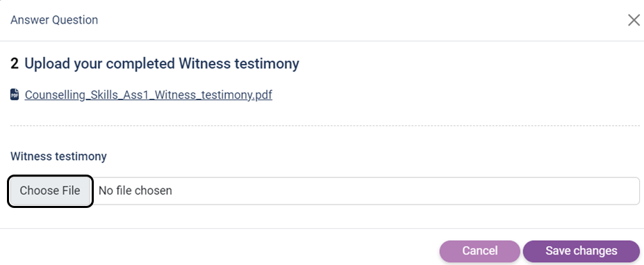Select the light purple Cancel button

(x=480, y=251)
